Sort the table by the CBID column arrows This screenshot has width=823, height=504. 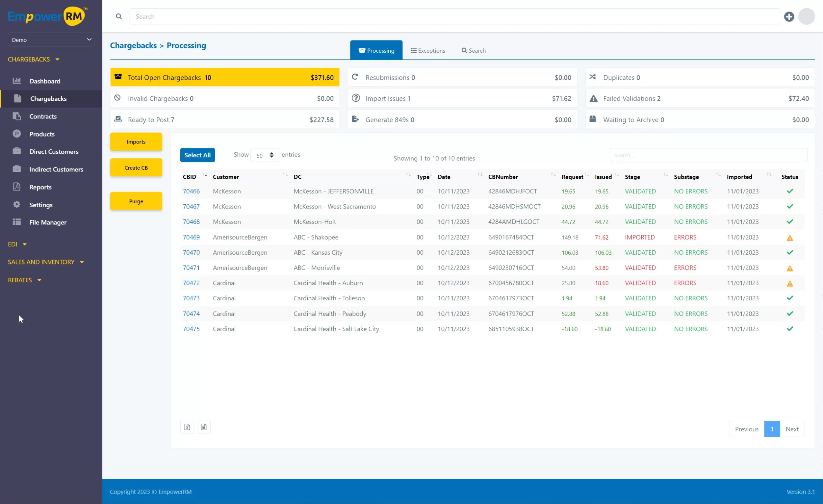tap(205, 174)
